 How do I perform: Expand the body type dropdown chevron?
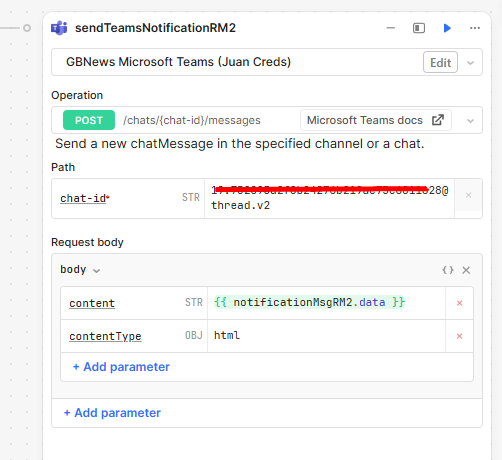tap(96, 270)
